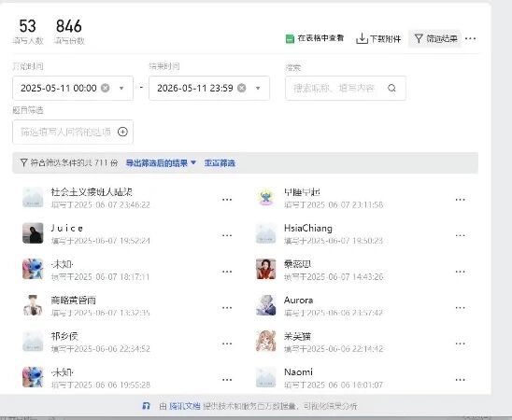
Task: Open the Tencent Docs link in footer
Action: (x=184, y=406)
